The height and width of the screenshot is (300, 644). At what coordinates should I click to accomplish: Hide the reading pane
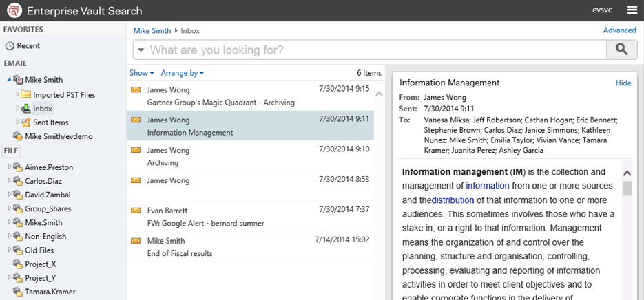pyautogui.click(x=623, y=83)
